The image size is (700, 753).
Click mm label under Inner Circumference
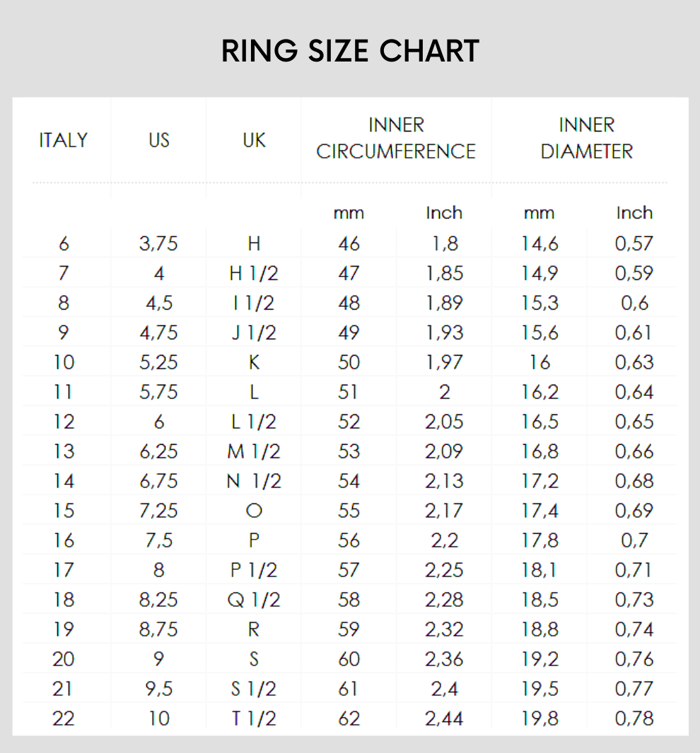pyautogui.click(x=349, y=213)
